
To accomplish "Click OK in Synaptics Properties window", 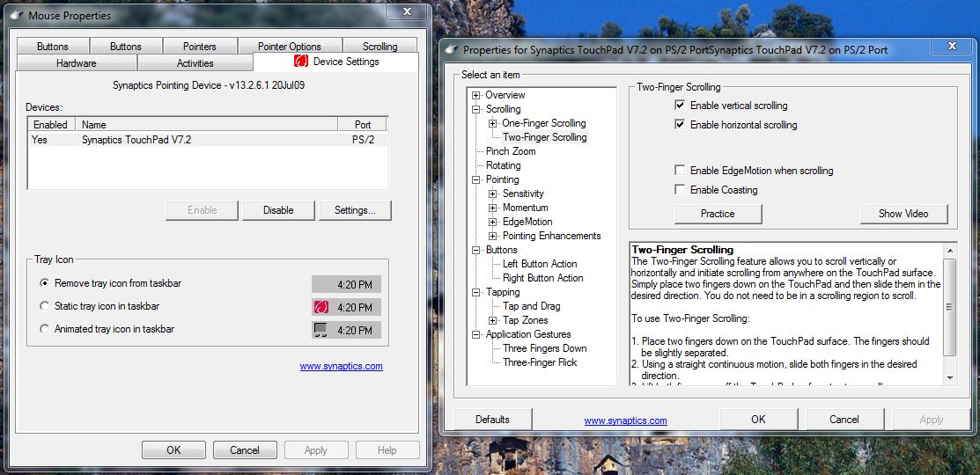I will 759,420.
